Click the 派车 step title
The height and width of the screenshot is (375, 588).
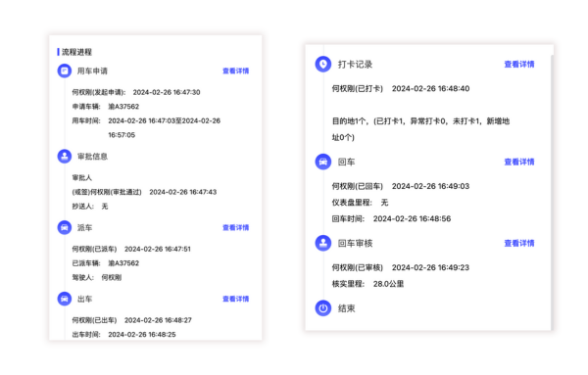tap(84, 227)
